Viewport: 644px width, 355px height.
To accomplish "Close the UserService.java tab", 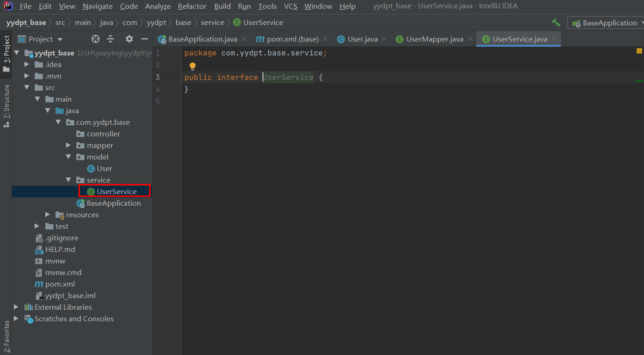I will coord(554,39).
